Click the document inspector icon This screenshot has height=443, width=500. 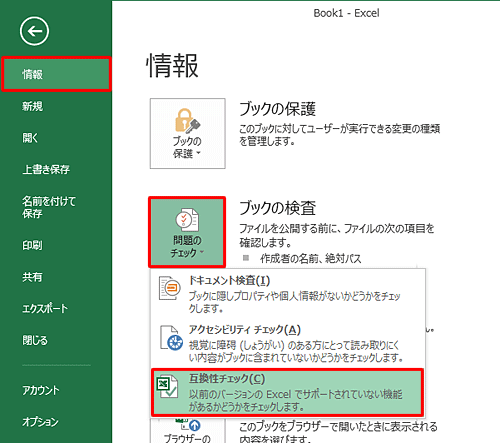click(170, 288)
